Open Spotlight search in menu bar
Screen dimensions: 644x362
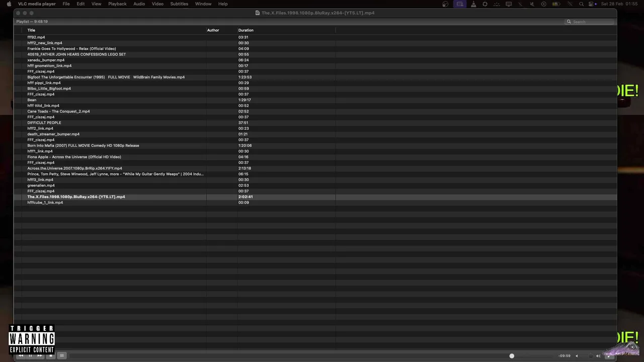[581, 4]
